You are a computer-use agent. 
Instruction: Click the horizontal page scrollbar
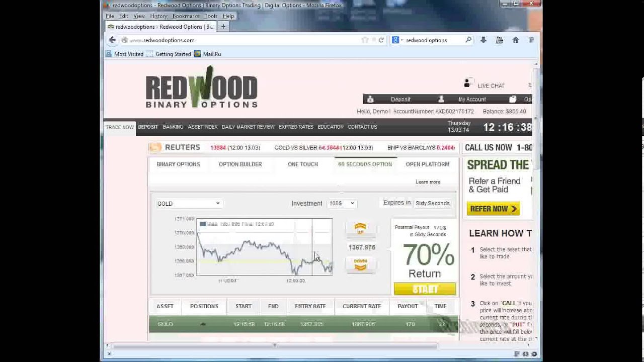[274, 345]
